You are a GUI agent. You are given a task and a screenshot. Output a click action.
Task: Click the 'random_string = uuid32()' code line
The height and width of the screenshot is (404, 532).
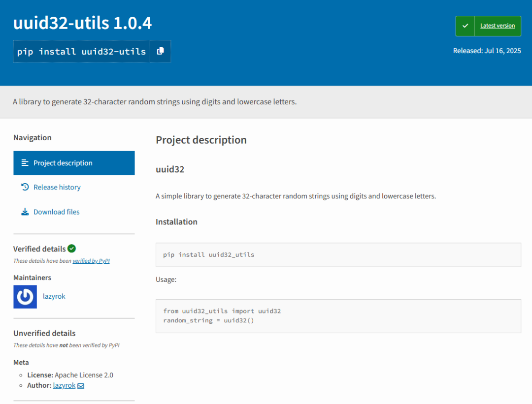(x=208, y=321)
